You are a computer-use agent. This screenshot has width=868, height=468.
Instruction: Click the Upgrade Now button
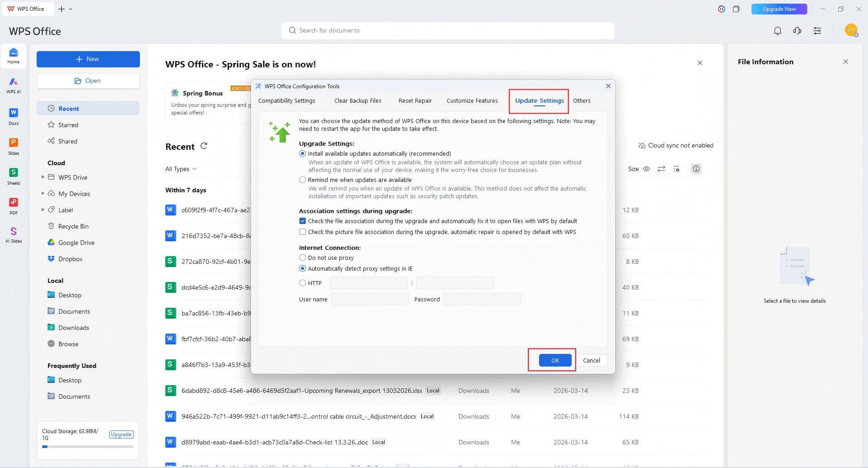tap(779, 9)
